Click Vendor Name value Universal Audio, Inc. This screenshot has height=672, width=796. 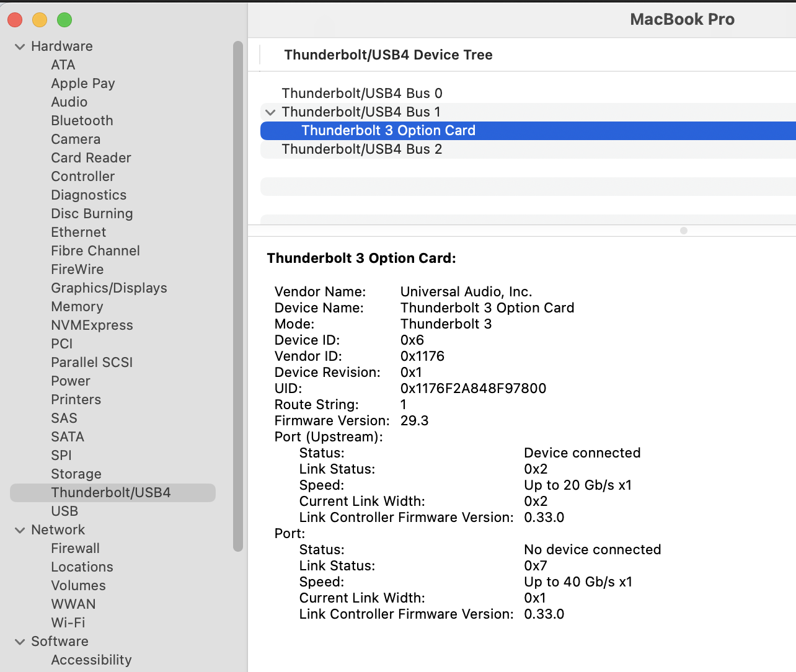click(x=466, y=292)
